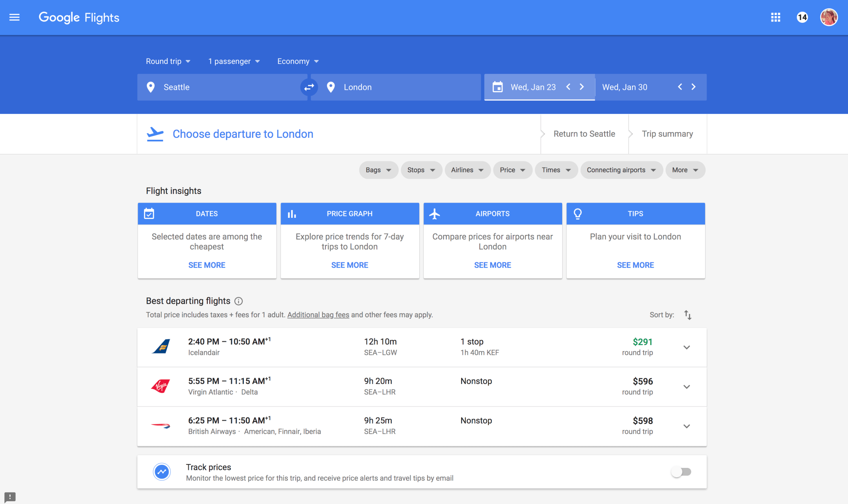848x504 pixels.
Task: Click SEE MORE under Airports
Action: coord(493,265)
